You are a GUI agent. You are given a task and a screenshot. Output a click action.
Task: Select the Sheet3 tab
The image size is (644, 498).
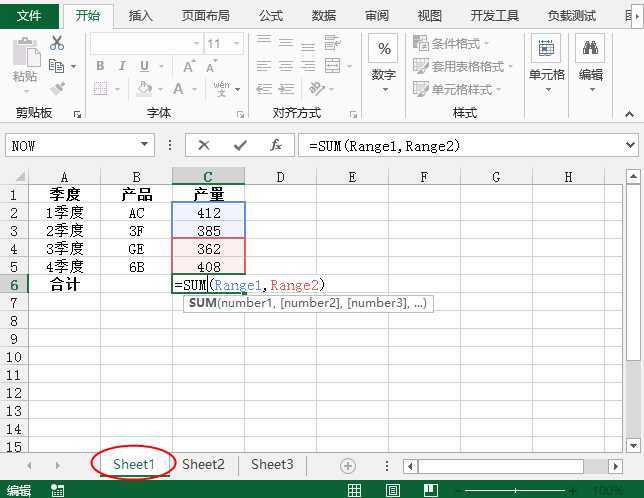272,465
